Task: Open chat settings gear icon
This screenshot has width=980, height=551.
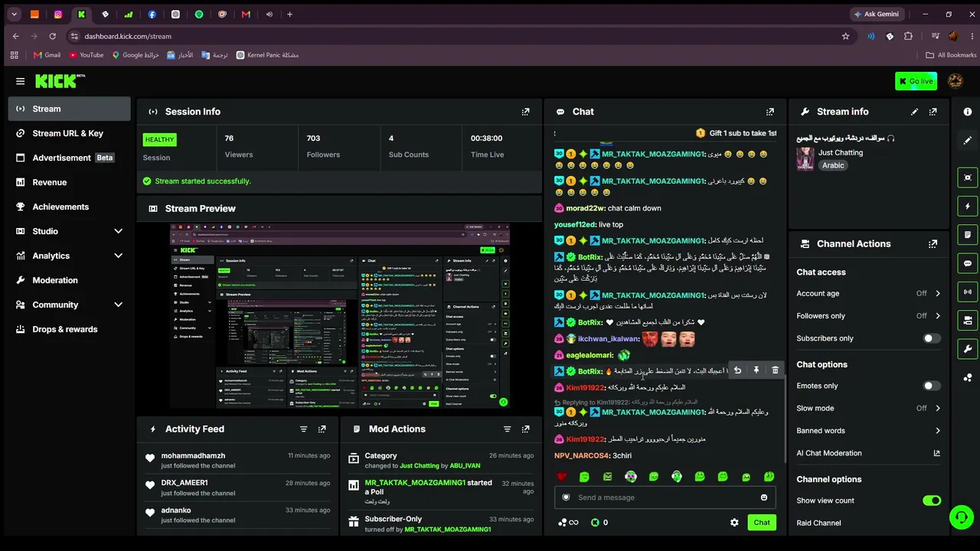Action: click(734, 523)
